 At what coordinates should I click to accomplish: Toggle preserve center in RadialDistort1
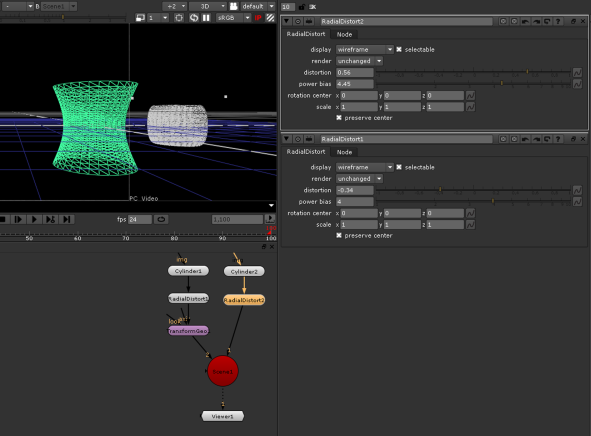339,235
